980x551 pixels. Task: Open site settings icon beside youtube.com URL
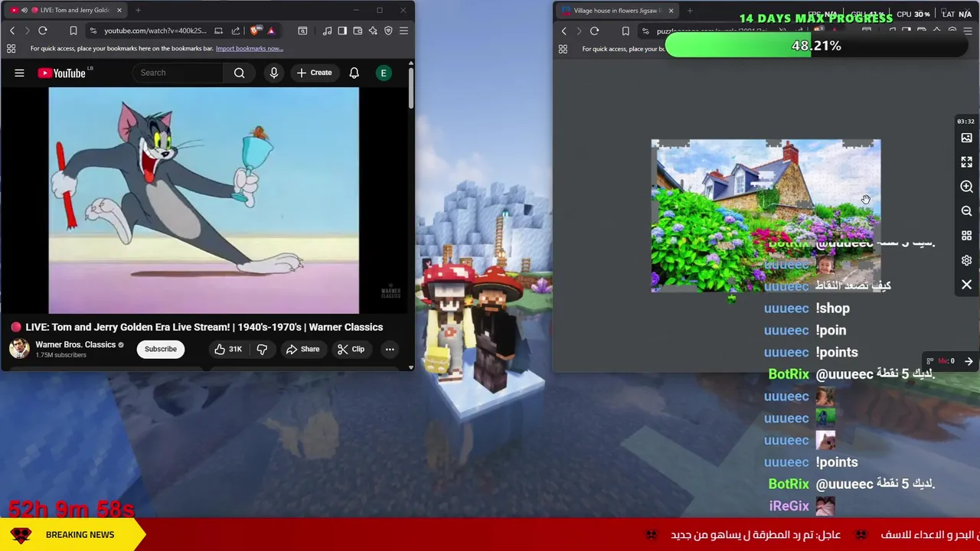click(x=93, y=31)
